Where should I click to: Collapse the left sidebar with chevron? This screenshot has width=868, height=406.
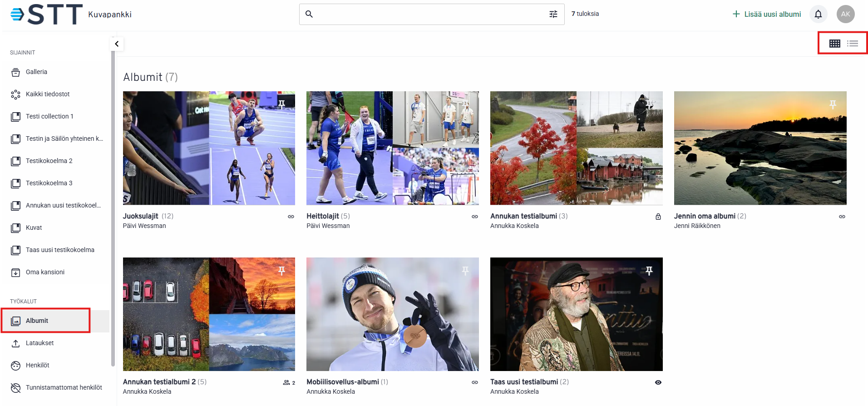117,44
